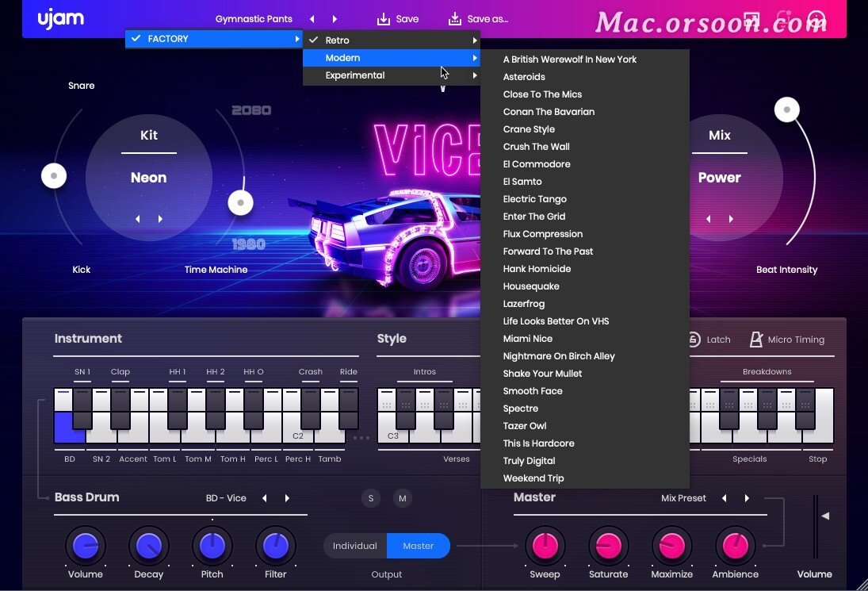This screenshot has width=868, height=591.
Task: Pick the Spectre preset
Action: click(x=585, y=409)
